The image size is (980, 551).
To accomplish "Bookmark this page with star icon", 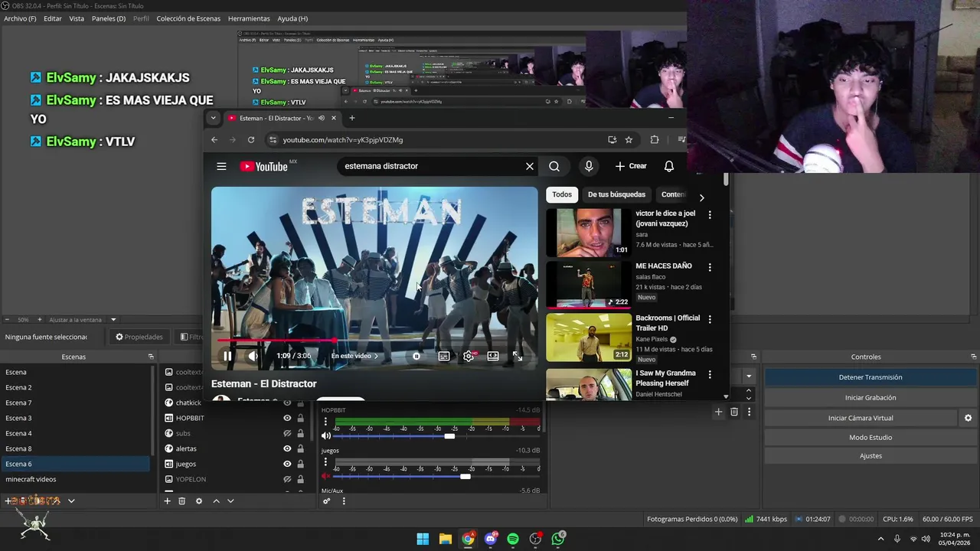I will (629, 140).
